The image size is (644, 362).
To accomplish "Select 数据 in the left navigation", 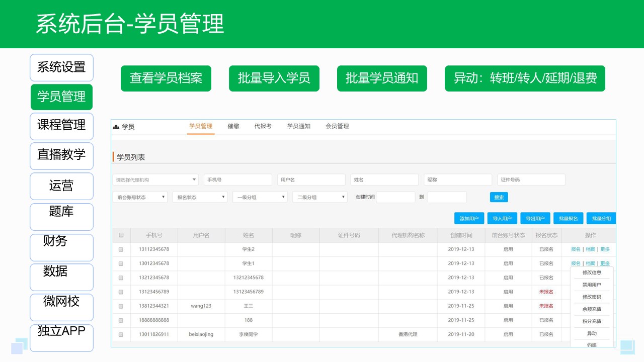I will coord(61,277).
